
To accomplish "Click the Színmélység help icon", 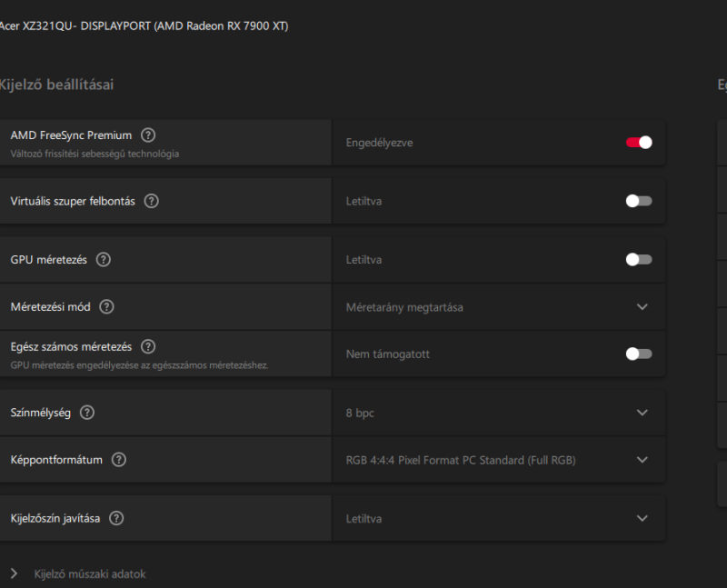I will pos(87,413).
